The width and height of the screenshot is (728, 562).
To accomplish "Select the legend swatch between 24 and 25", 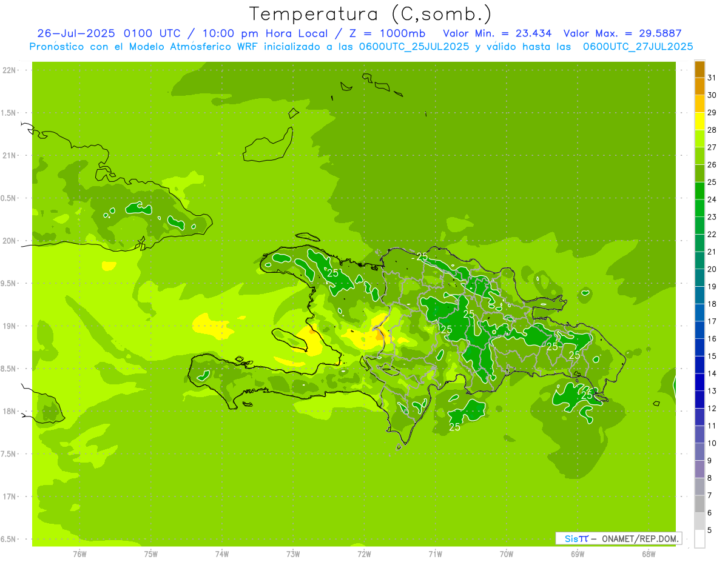I will click(699, 190).
